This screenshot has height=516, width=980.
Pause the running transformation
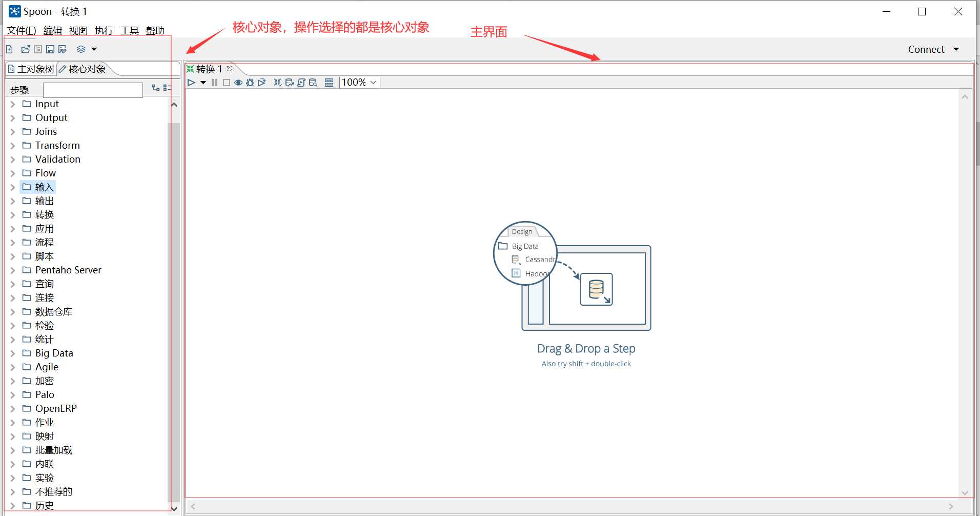pos(215,83)
